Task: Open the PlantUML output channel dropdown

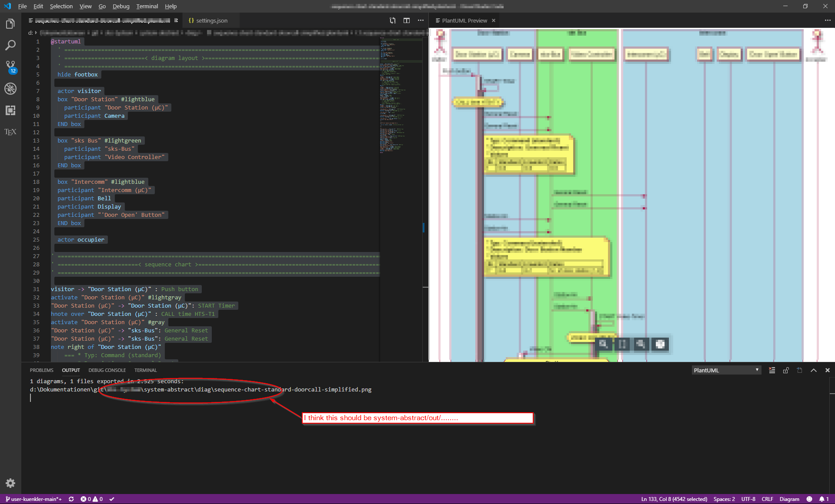Action: [726, 370]
